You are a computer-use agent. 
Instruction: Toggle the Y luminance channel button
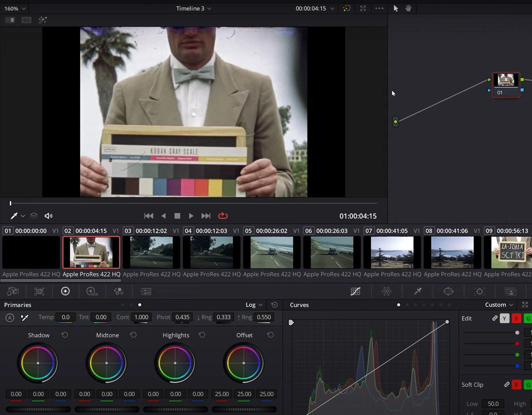[x=504, y=318]
